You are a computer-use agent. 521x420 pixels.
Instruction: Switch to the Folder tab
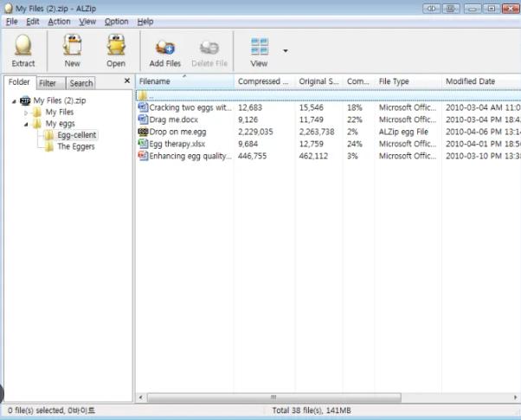click(x=19, y=82)
